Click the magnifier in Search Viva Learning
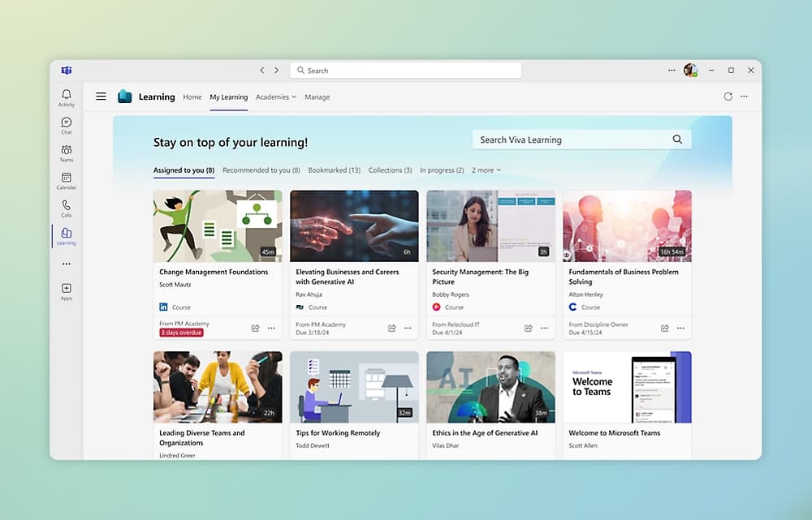The height and width of the screenshot is (520, 812). pos(677,140)
